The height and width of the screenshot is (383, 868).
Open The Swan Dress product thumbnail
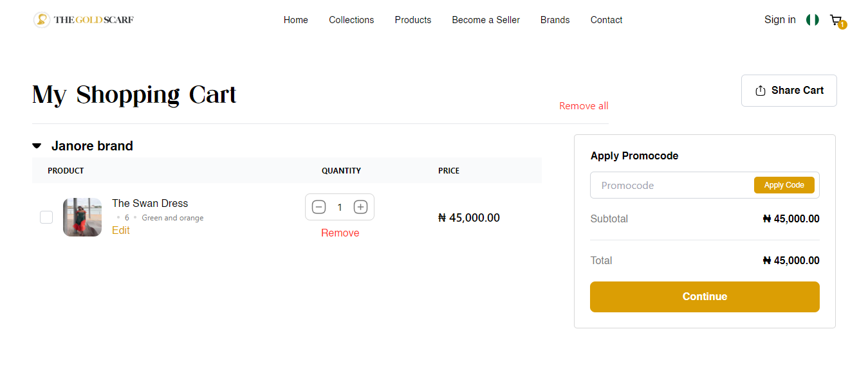(x=82, y=217)
